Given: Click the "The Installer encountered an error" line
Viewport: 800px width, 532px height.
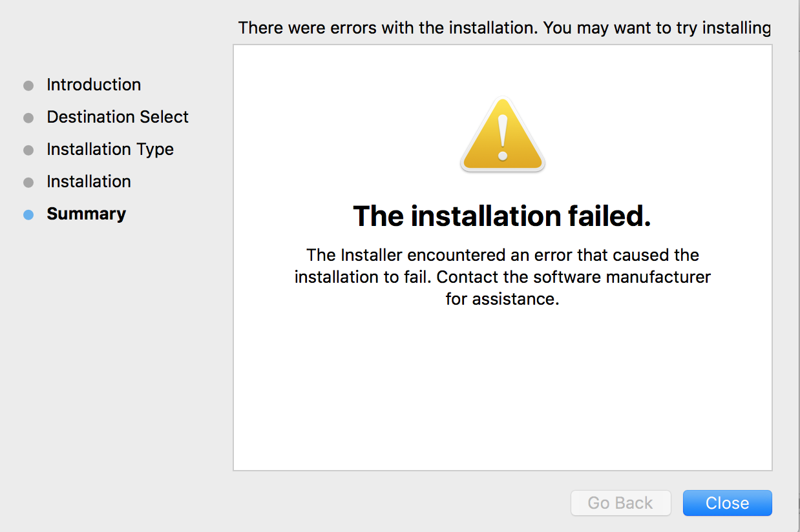Looking at the screenshot, I should click(502, 255).
